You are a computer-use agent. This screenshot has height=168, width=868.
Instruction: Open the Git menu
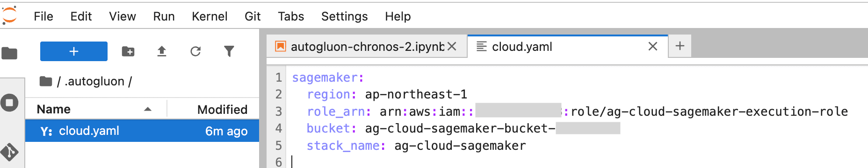pos(253,16)
